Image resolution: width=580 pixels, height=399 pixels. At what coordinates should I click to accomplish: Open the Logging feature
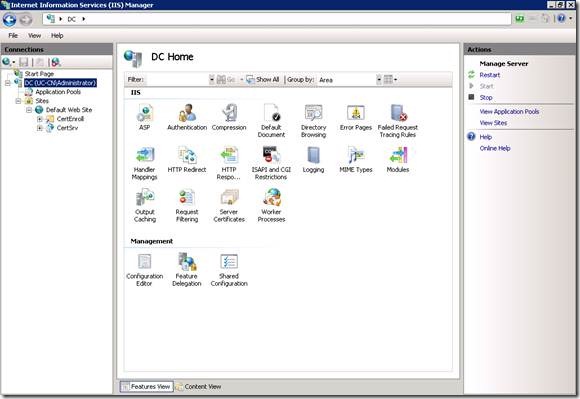pos(313,159)
